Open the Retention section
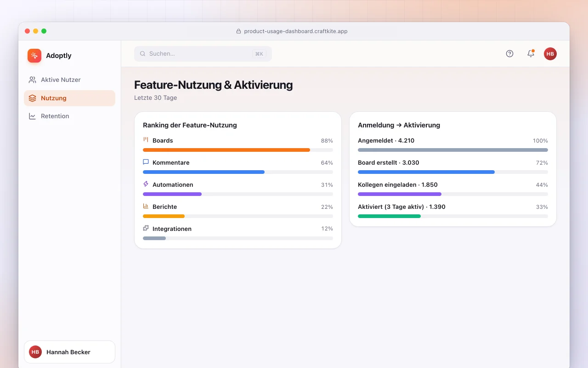The image size is (588, 368). tap(69, 116)
